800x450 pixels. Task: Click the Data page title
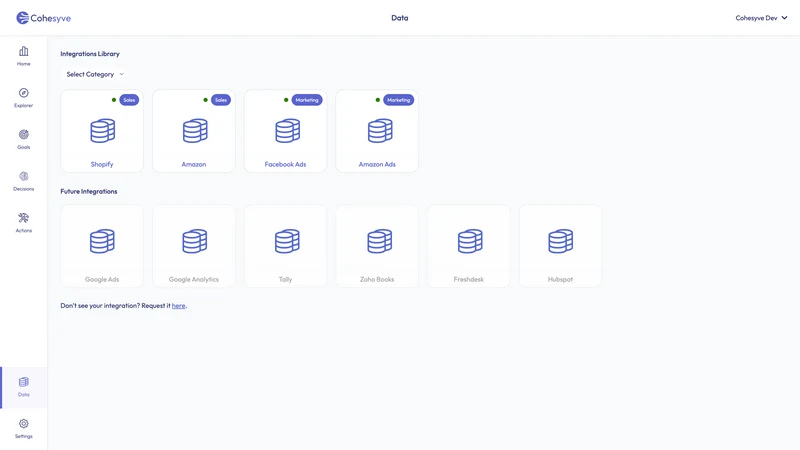tap(399, 18)
